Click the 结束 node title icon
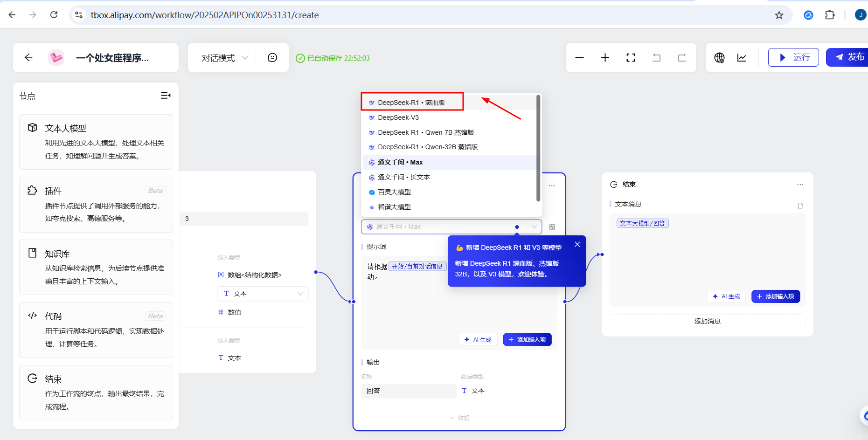Screen dimensions: 868x440 coord(614,185)
